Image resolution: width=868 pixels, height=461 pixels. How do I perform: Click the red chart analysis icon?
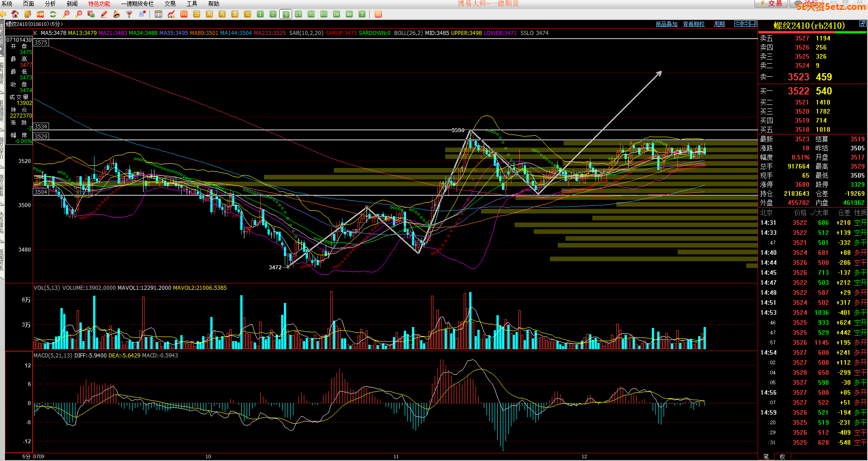pos(171,14)
